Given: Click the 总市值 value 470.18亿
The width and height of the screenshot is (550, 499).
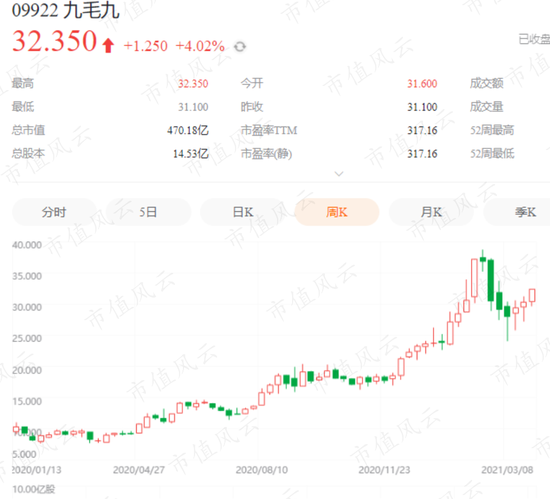Looking at the screenshot, I should [188, 130].
